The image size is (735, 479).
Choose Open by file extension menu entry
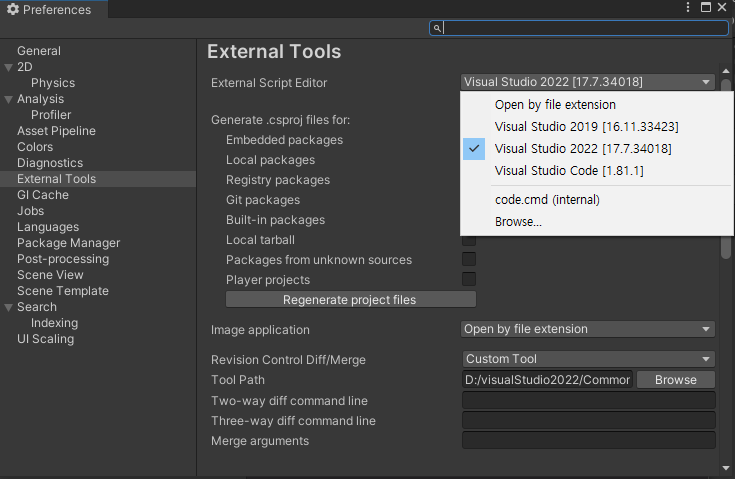coord(555,105)
